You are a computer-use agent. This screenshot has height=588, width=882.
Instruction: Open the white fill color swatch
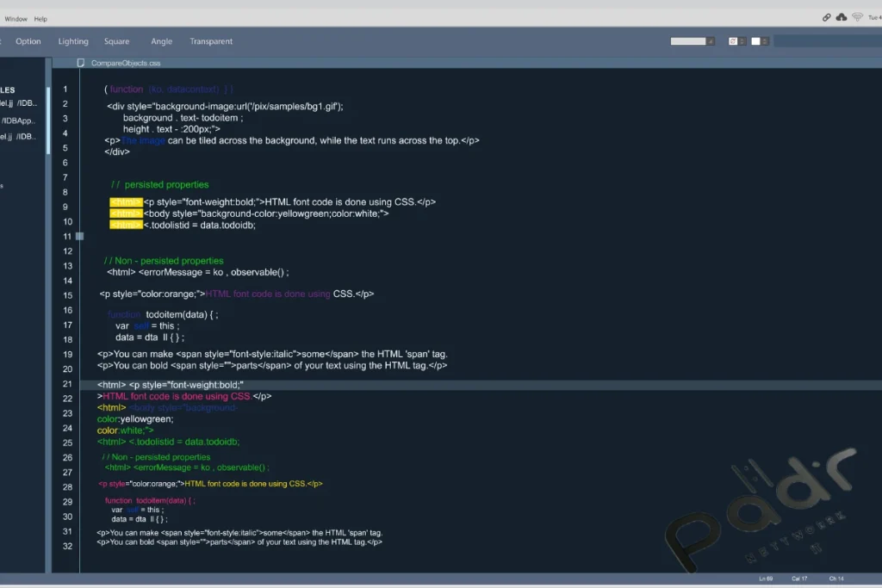[755, 41]
